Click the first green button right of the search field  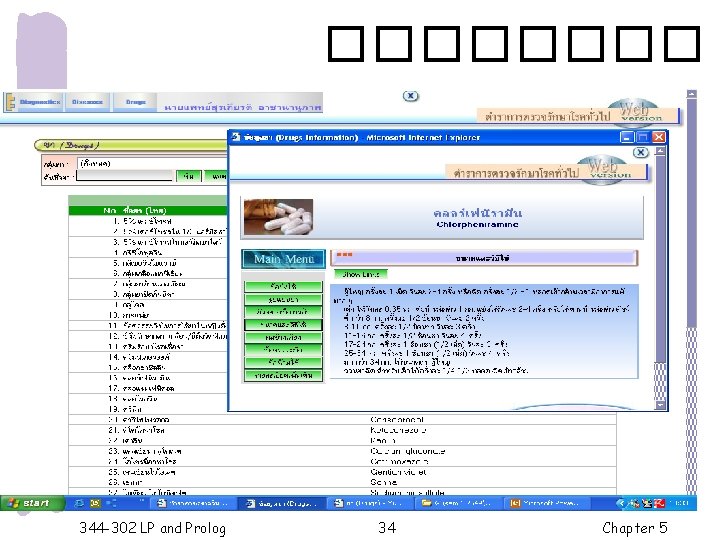click(x=189, y=176)
